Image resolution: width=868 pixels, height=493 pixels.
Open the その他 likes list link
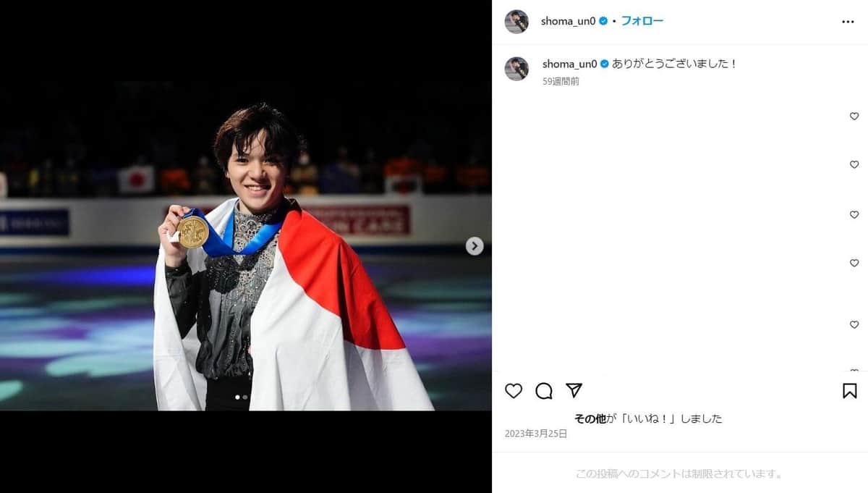pyautogui.click(x=590, y=418)
